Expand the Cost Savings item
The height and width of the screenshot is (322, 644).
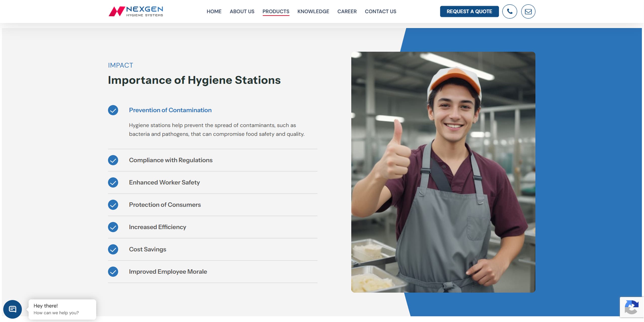[213, 249]
